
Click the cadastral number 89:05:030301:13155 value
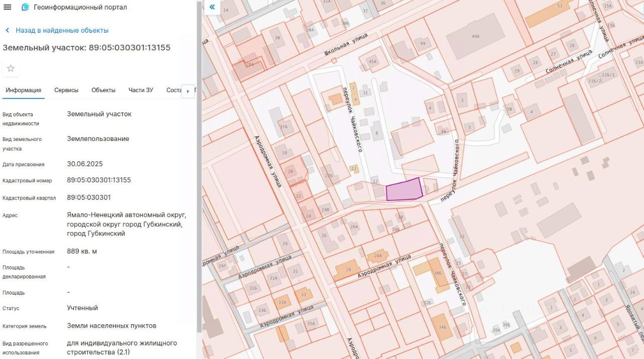(99, 180)
